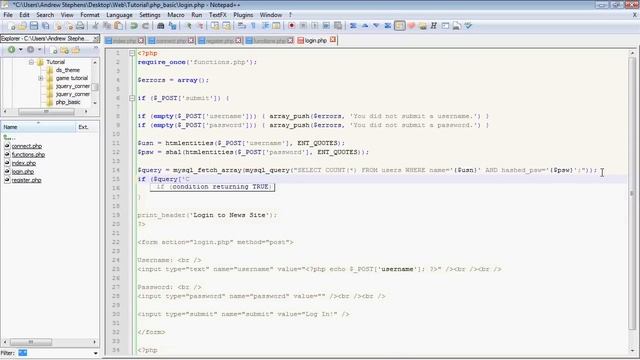Click the file list horizontal scrollbar thumb
This screenshot has width=640, height=360.
31,342
